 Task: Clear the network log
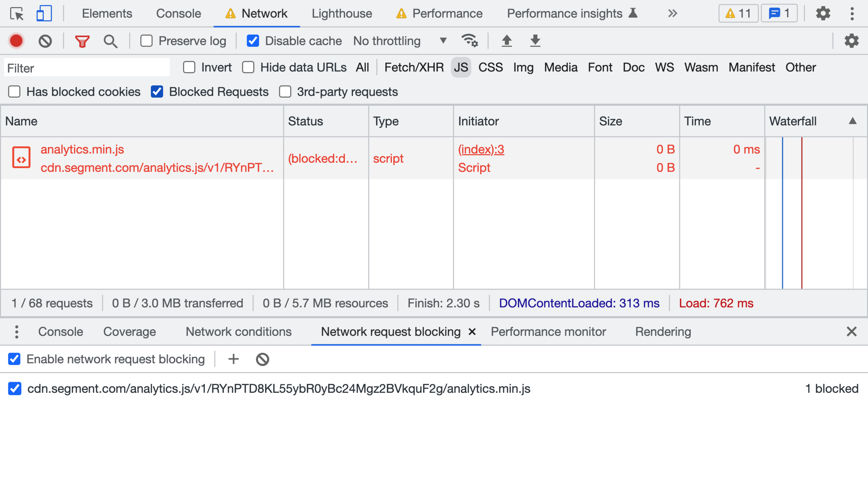coord(45,41)
